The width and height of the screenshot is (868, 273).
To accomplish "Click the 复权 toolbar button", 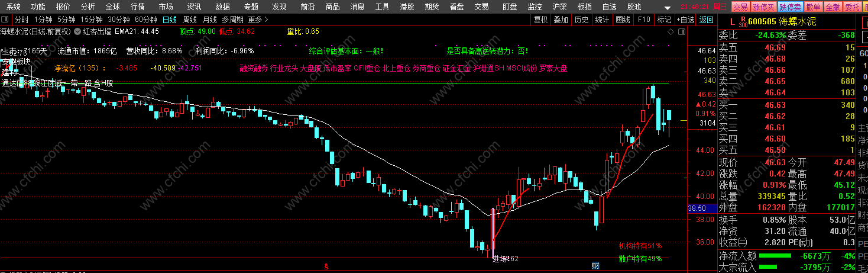I will 540,20.
